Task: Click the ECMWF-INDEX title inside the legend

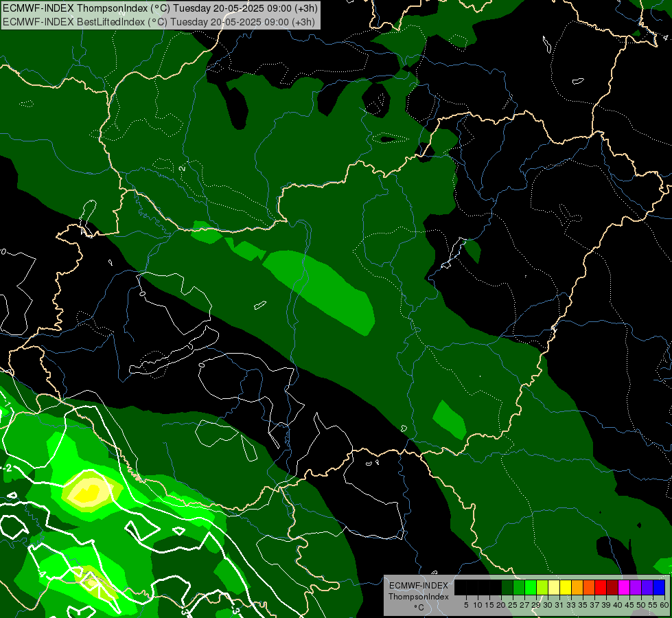Action: tap(418, 586)
